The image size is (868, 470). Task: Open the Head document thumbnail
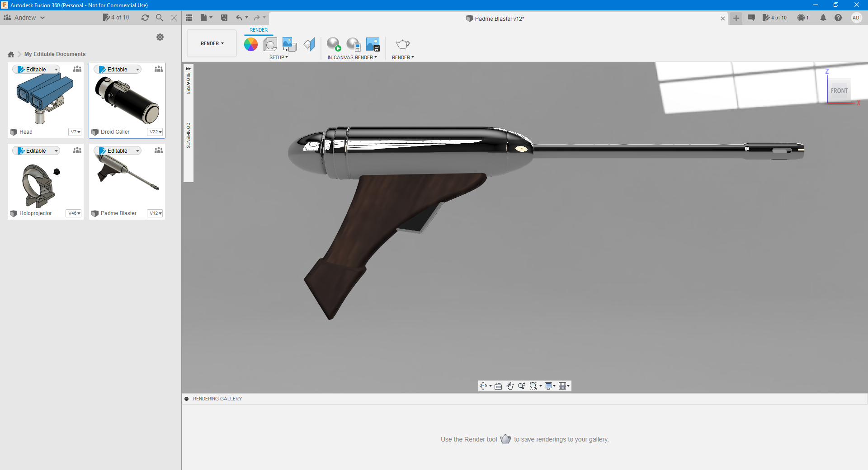point(45,99)
